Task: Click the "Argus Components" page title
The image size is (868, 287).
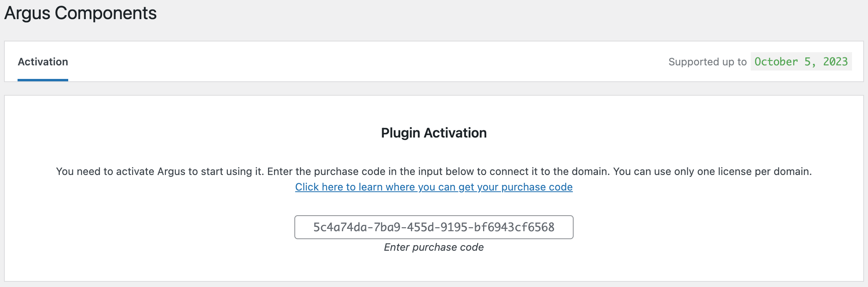Action: click(80, 13)
